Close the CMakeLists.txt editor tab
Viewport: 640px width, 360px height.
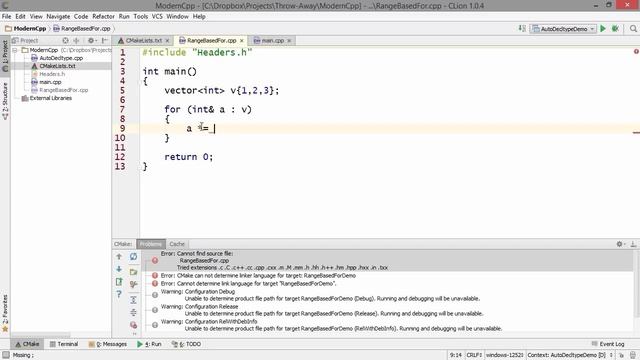tap(167, 41)
